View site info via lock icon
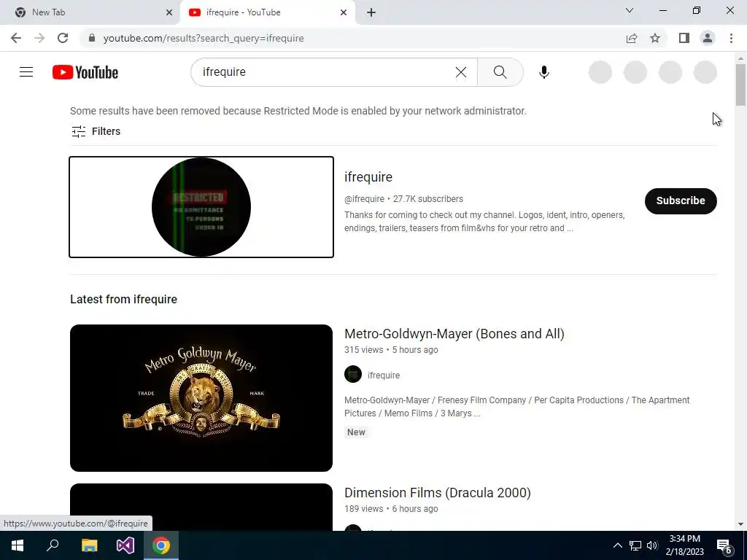Viewport: 747px width, 560px height. 92,38
